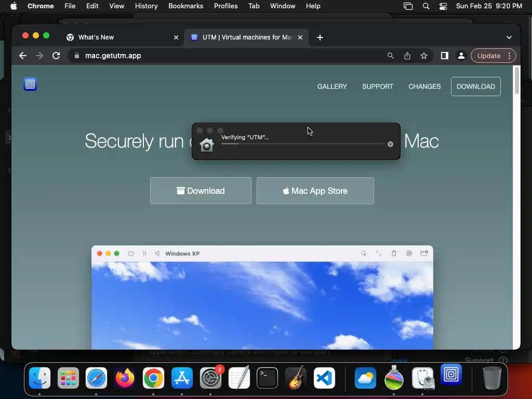Cancel the Verifying UTM progress
Image resolution: width=532 pixels, height=399 pixels.
click(391, 144)
